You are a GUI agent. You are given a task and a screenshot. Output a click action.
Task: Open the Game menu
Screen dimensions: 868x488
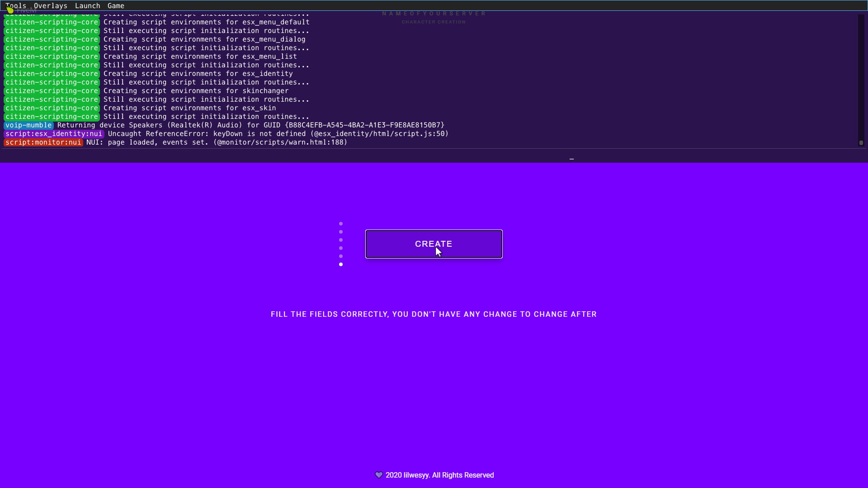pyautogui.click(x=116, y=5)
